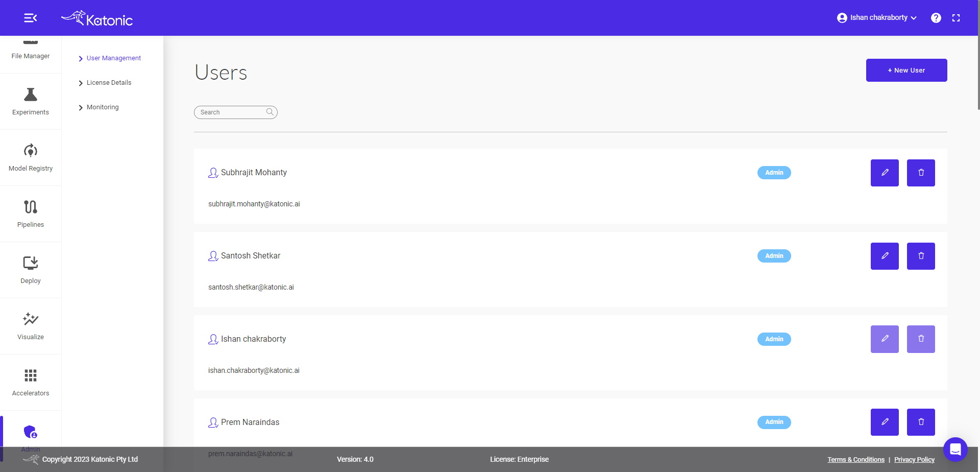Select Ishan chakraborty in the user list
Screen dimensions: 980x472
pyautogui.click(x=253, y=339)
